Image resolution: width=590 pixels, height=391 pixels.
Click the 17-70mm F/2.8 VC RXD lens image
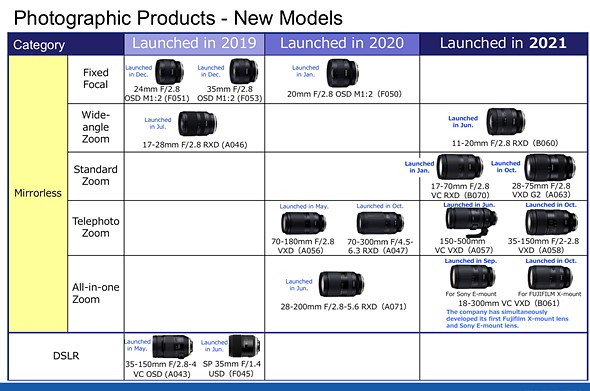pos(459,167)
